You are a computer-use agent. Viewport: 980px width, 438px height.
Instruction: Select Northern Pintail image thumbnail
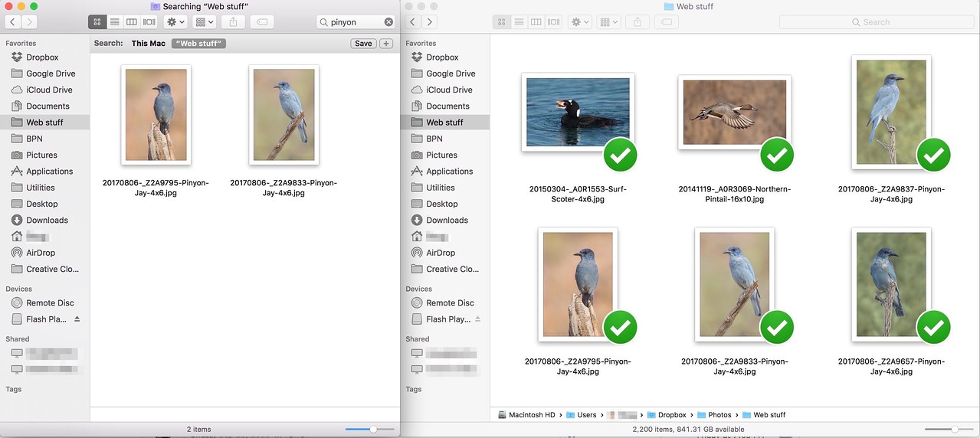click(734, 112)
